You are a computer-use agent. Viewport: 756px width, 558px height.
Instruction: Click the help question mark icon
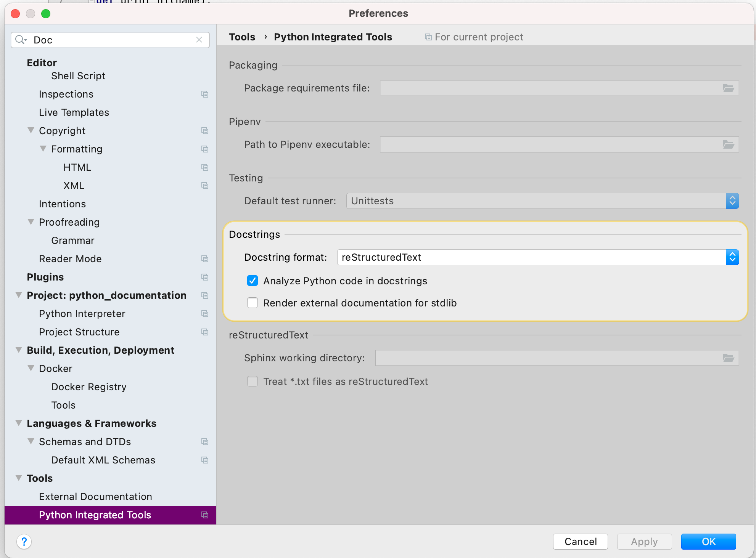click(24, 541)
